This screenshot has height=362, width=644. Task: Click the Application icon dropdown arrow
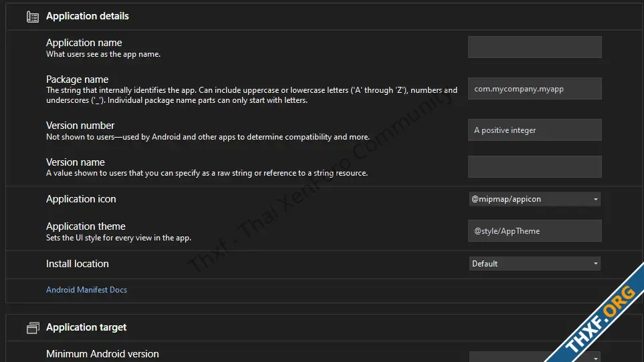pos(596,199)
